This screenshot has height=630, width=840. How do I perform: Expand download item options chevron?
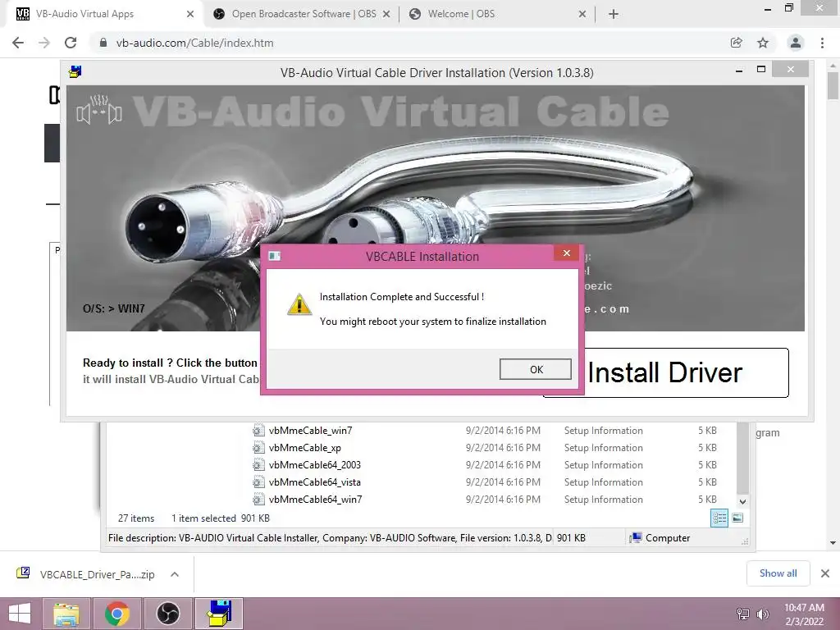click(175, 574)
